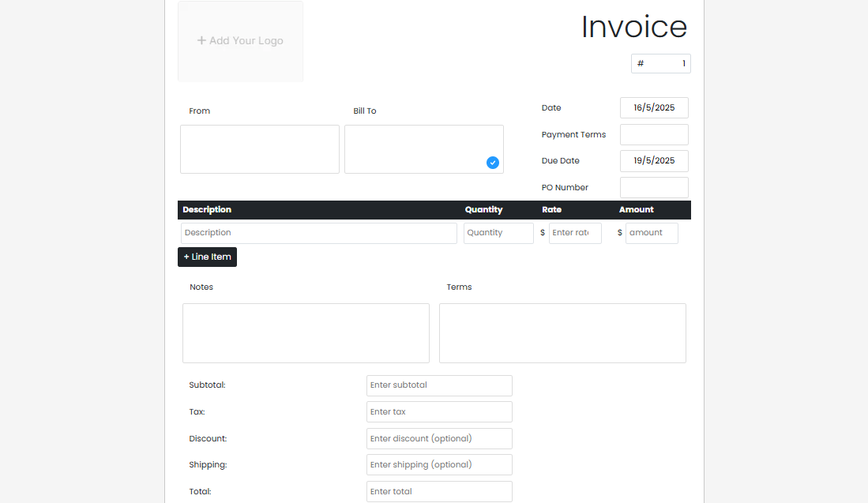Focus the Bill To text box
Viewport: 868px width, 503px height.
(424, 149)
